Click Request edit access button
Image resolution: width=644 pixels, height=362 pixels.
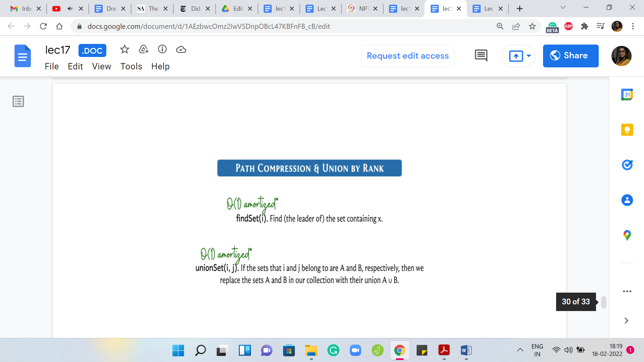point(408,56)
